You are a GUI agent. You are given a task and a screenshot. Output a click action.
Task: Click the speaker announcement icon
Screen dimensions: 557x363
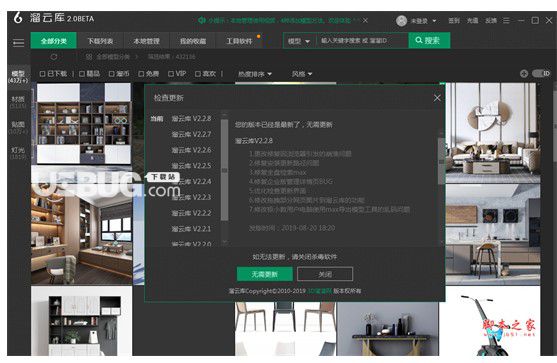202,20
